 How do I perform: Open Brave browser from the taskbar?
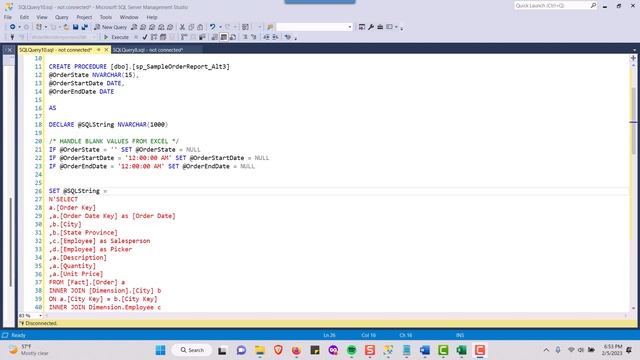(278, 350)
